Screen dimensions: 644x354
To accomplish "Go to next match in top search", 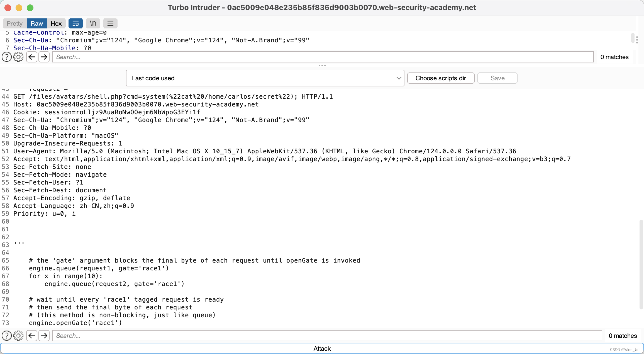I will tap(44, 57).
